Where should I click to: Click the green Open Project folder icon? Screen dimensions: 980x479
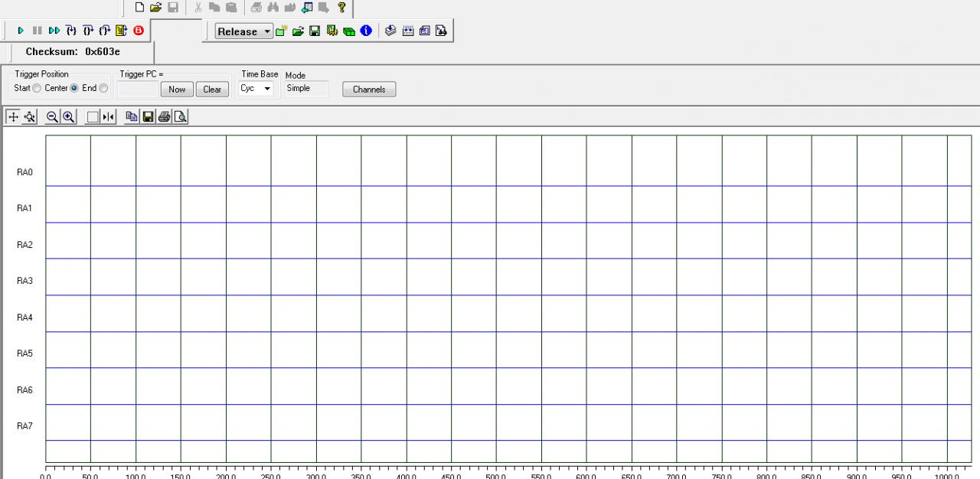pos(299,31)
